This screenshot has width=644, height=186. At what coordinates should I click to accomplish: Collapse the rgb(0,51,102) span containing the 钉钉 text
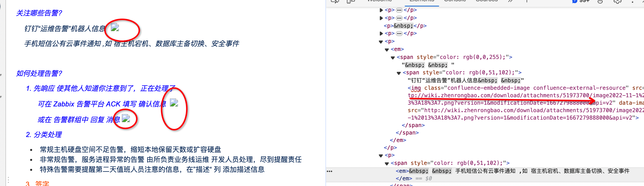point(399,73)
